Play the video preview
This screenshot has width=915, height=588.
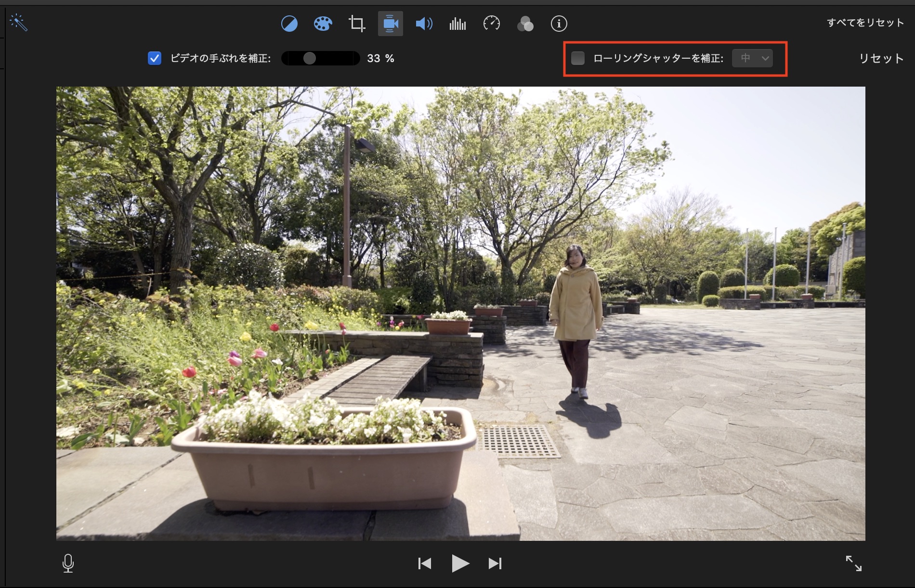click(460, 563)
